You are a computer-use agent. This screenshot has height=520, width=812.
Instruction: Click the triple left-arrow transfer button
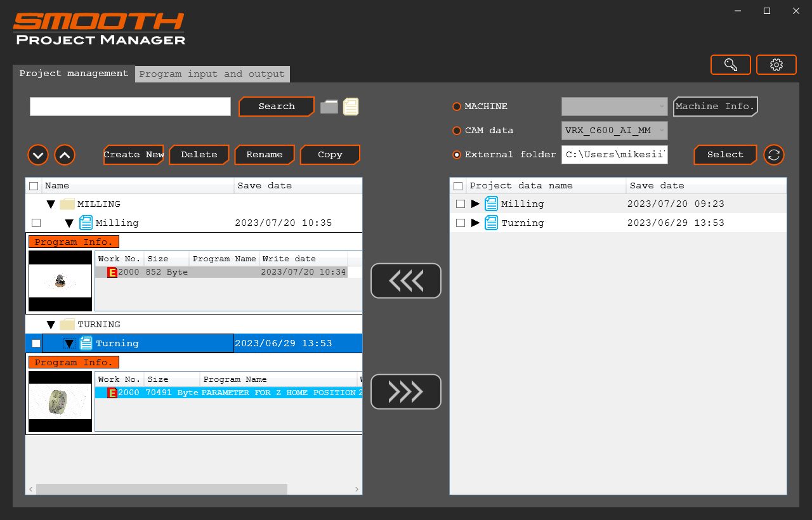(406, 281)
